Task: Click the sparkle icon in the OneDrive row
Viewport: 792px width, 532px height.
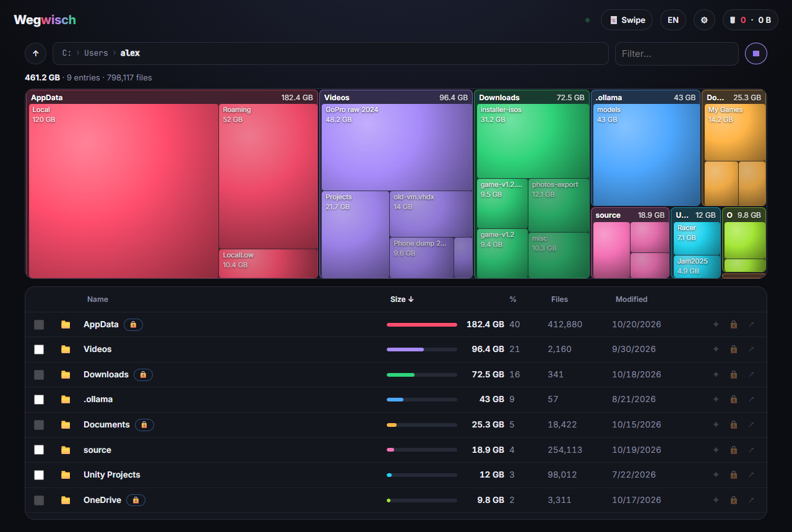Action: click(716, 500)
